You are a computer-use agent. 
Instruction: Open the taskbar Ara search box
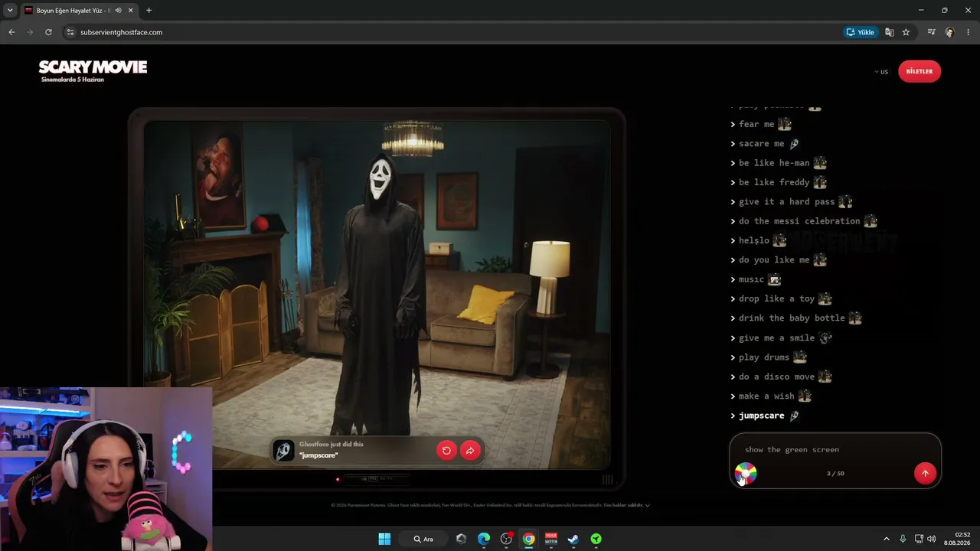pyautogui.click(x=423, y=539)
